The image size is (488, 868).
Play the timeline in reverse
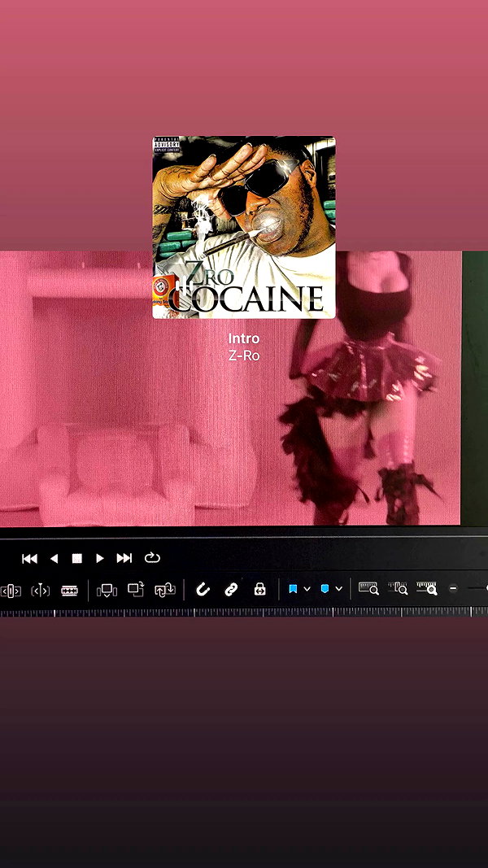click(x=54, y=559)
